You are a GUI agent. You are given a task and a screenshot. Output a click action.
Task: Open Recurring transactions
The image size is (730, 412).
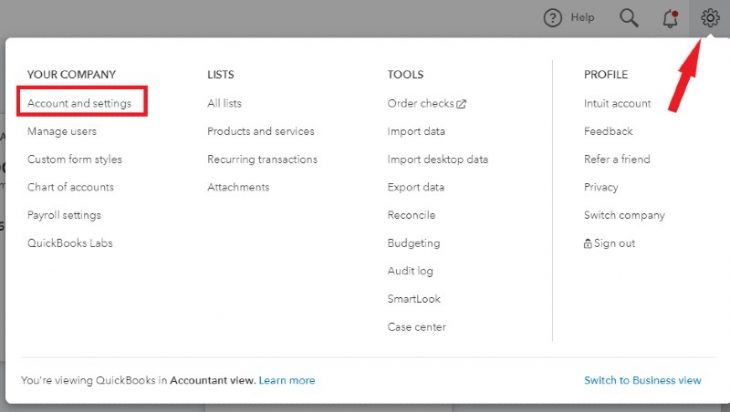coord(262,159)
